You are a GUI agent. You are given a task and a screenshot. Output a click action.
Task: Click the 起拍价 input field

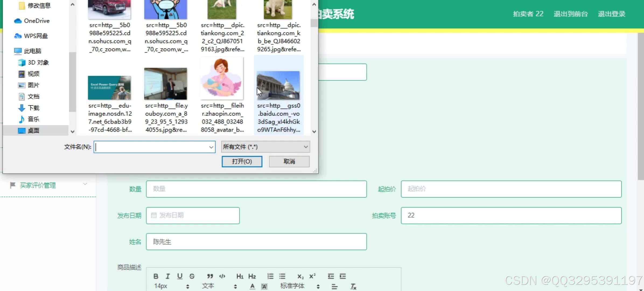tap(511, 189)
